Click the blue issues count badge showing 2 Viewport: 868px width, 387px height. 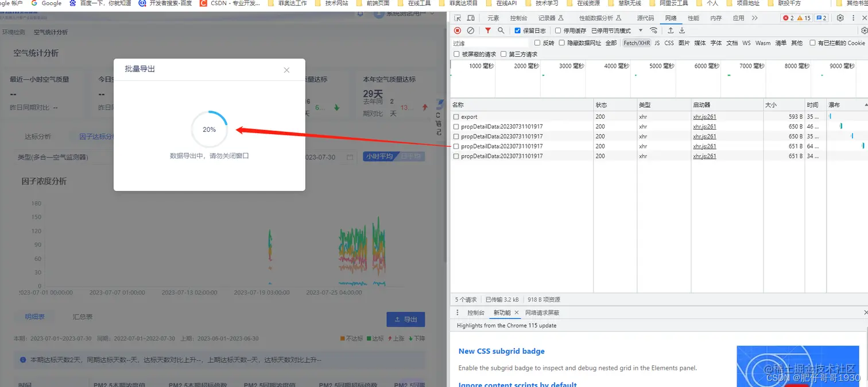tap(821, 18)
